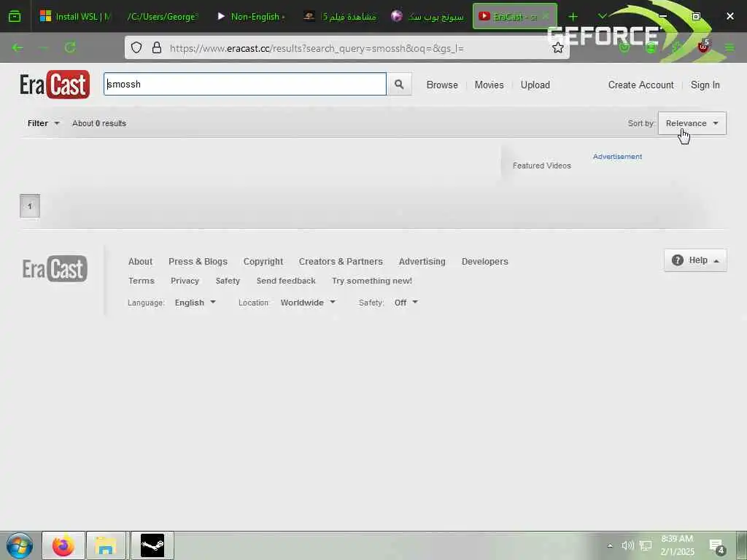Open Firefox View icon

15,17
